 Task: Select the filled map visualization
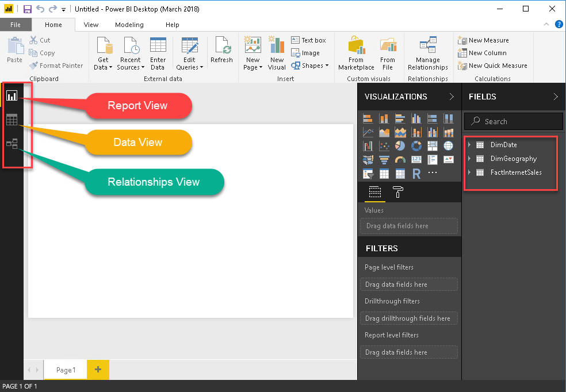click(368, 159)
